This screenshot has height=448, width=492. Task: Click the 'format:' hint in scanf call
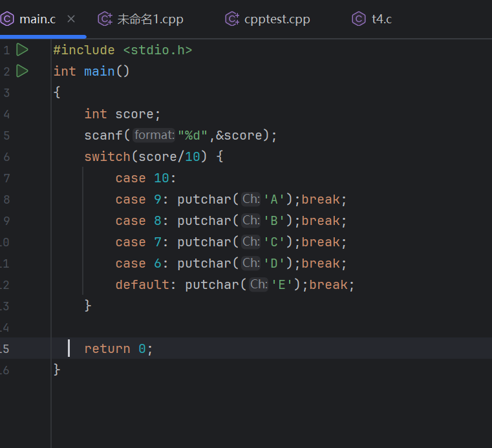(154, 135)
